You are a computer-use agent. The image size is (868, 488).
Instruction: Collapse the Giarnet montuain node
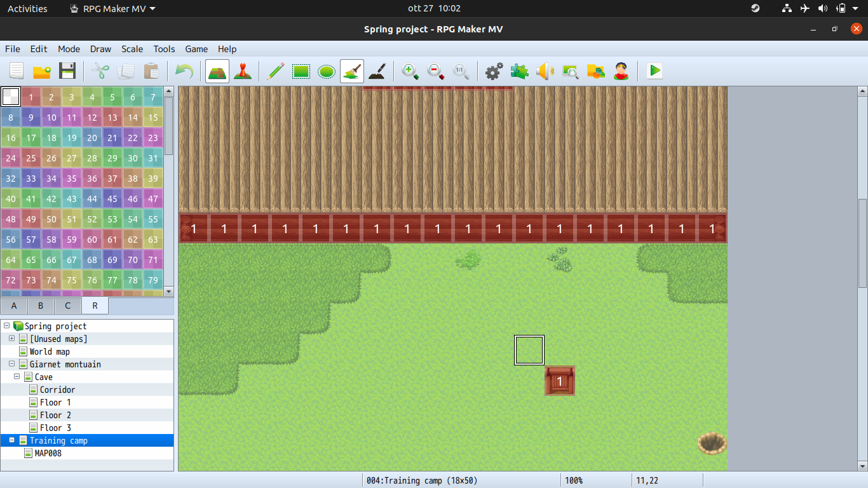(x=11, y=363)
